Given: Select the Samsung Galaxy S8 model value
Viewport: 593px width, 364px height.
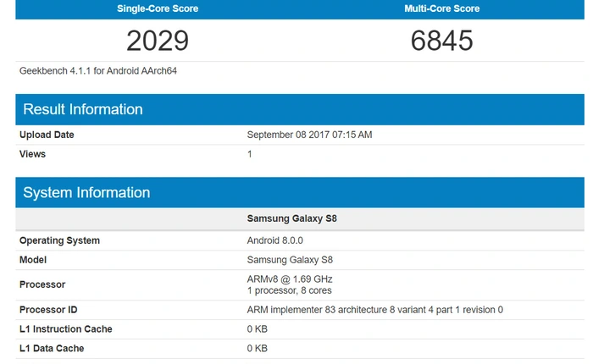Looking at the screenshot, I should 290,260.
